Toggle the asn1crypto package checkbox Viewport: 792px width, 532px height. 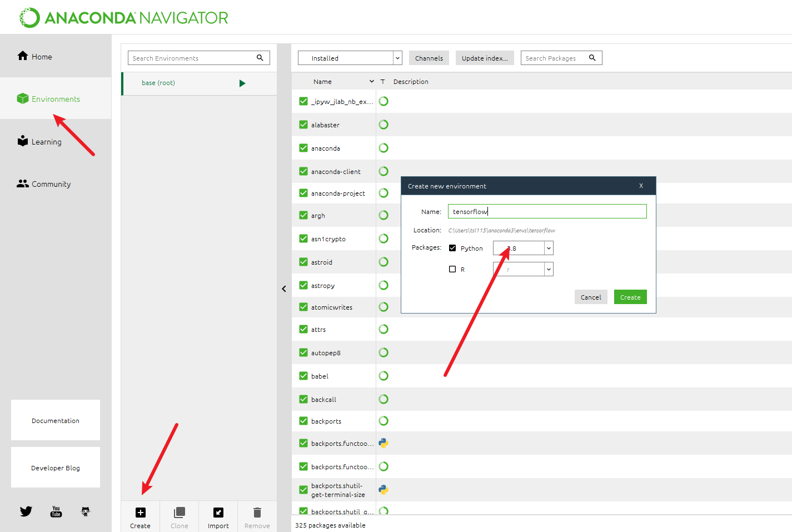(303, 238)
